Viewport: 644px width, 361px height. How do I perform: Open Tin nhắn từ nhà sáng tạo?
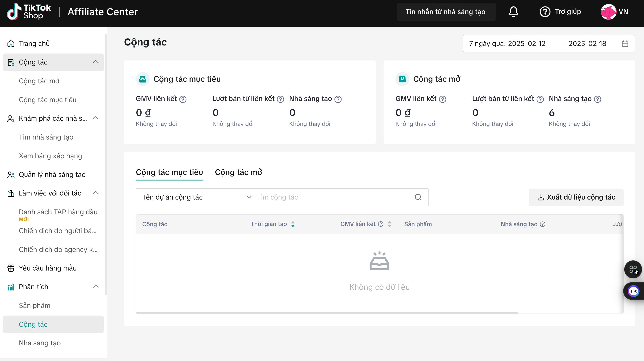click(x=446, y=12)
